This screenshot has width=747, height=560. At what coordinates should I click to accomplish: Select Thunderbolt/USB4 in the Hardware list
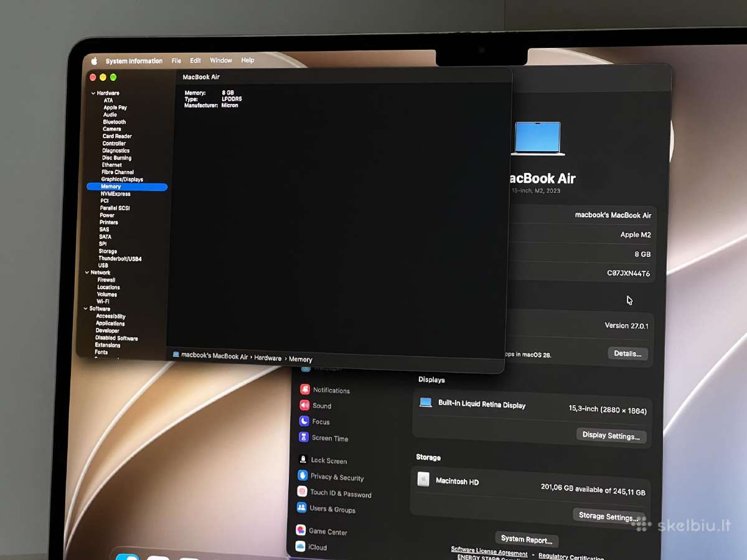(x=120, y=259)
